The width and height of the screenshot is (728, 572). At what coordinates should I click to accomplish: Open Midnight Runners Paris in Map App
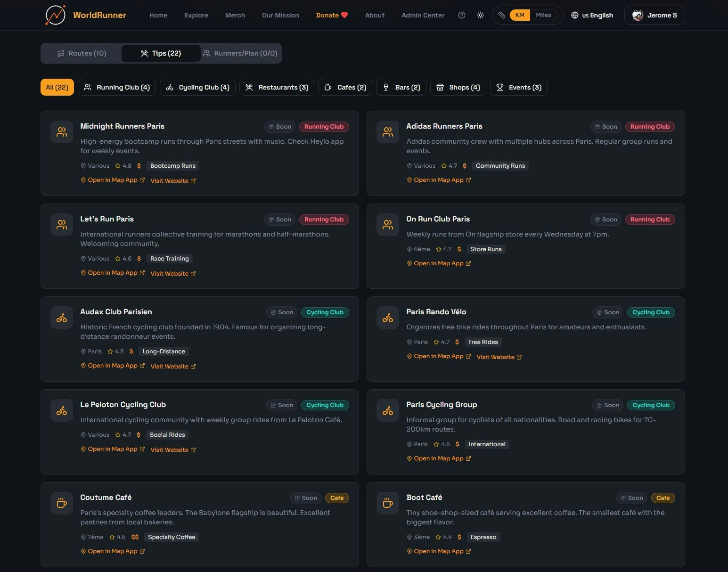[113, 180]
